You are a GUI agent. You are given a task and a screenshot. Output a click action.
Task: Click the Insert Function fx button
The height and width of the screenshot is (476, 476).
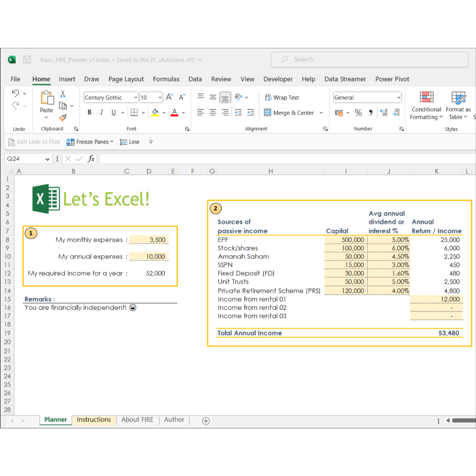(91, 159)
